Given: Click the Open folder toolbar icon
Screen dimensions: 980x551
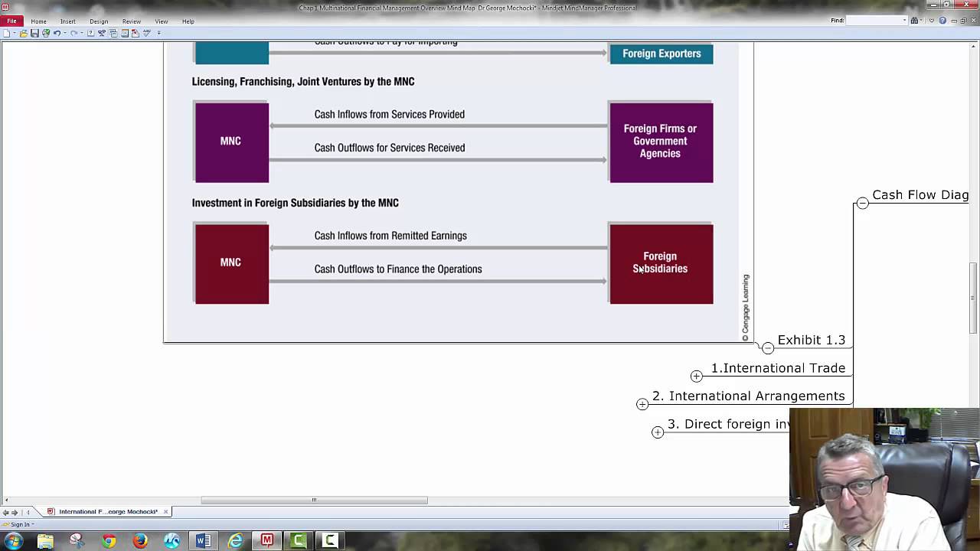Looking at the screenshot, I should (x=24, y=33).
